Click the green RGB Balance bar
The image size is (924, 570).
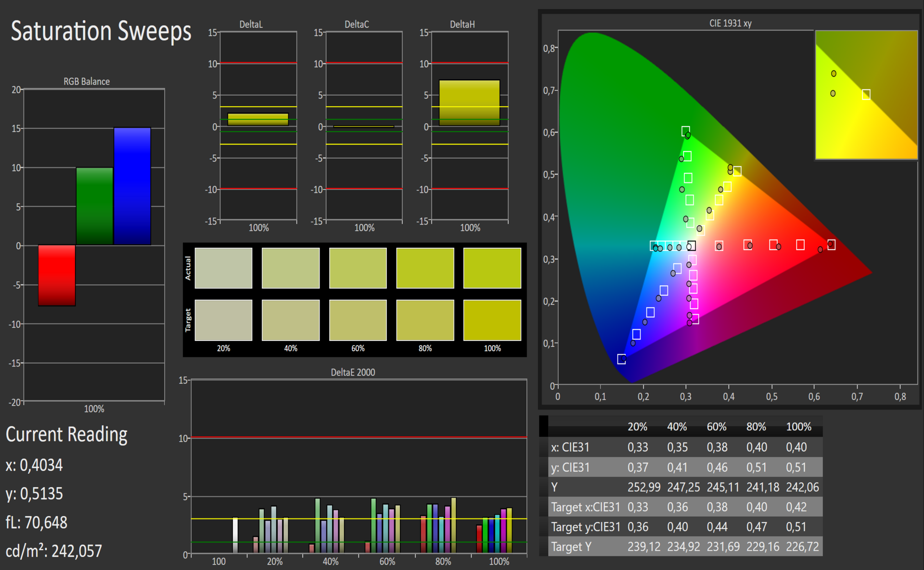pos(94,206)
